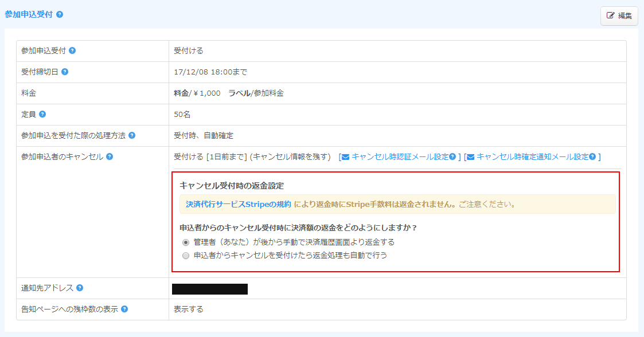
Task: Open help for 参加申込を受付た際の処理方法
Action: click(x=132, y=135)
